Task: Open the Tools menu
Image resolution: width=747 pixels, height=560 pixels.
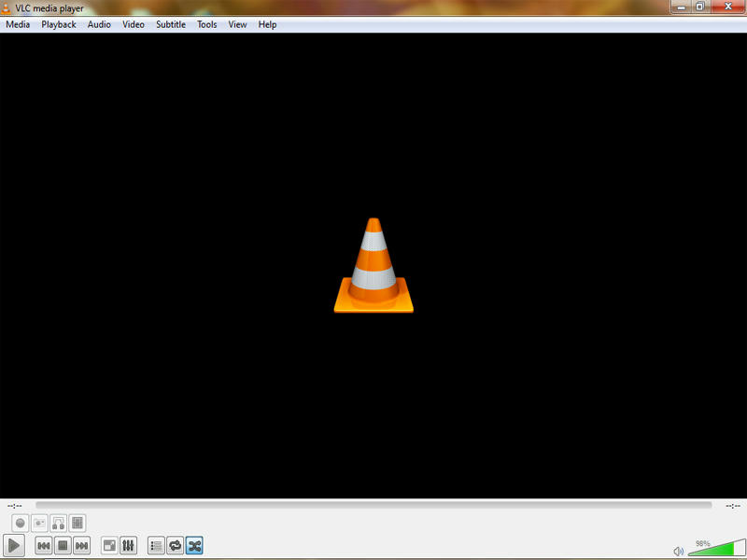Action: point(206,24)
